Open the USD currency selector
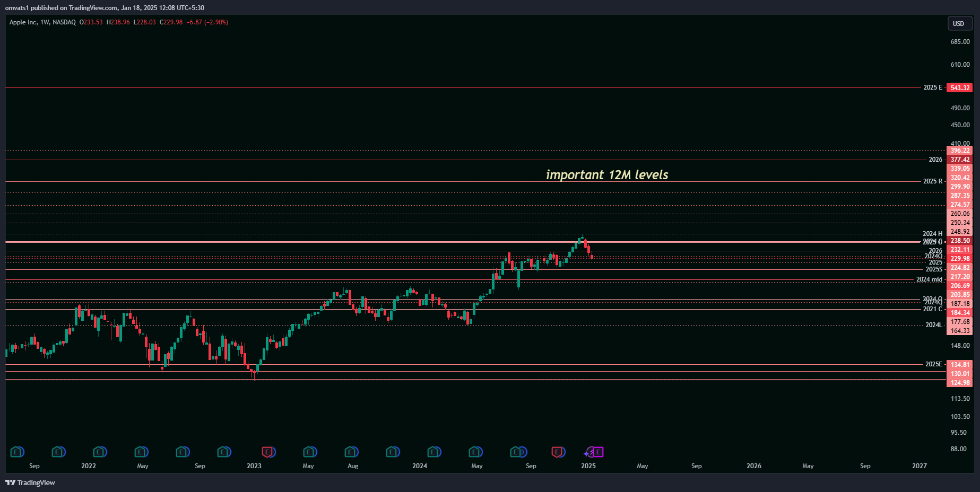This screenshot has width=980, height=492. (959, 23)
